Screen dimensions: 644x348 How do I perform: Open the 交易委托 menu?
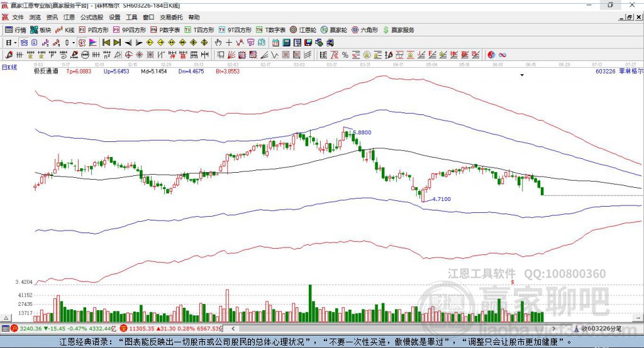click(171, 17)
